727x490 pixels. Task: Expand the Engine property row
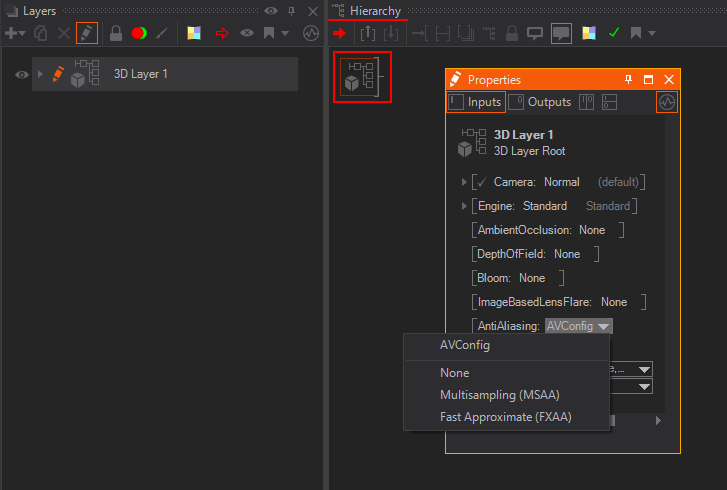click(464, 206)
